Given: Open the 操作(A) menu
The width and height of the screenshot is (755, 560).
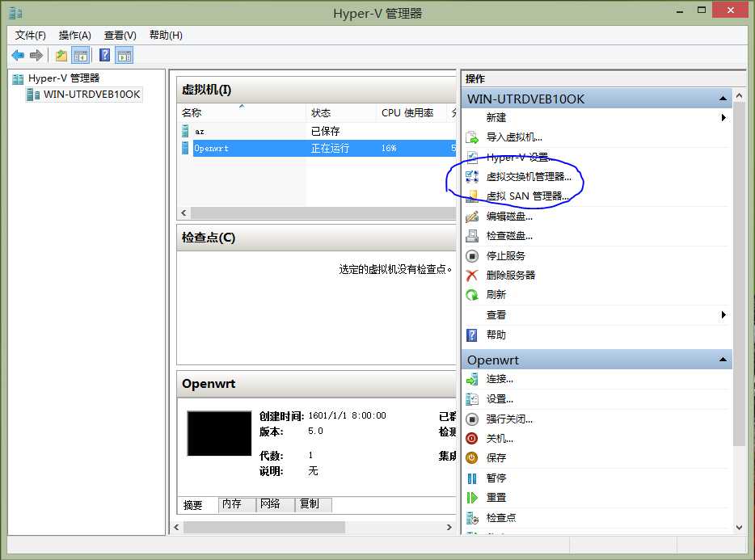Looking at the screenshot, I should pyautogui.click(x=74, y=35).
